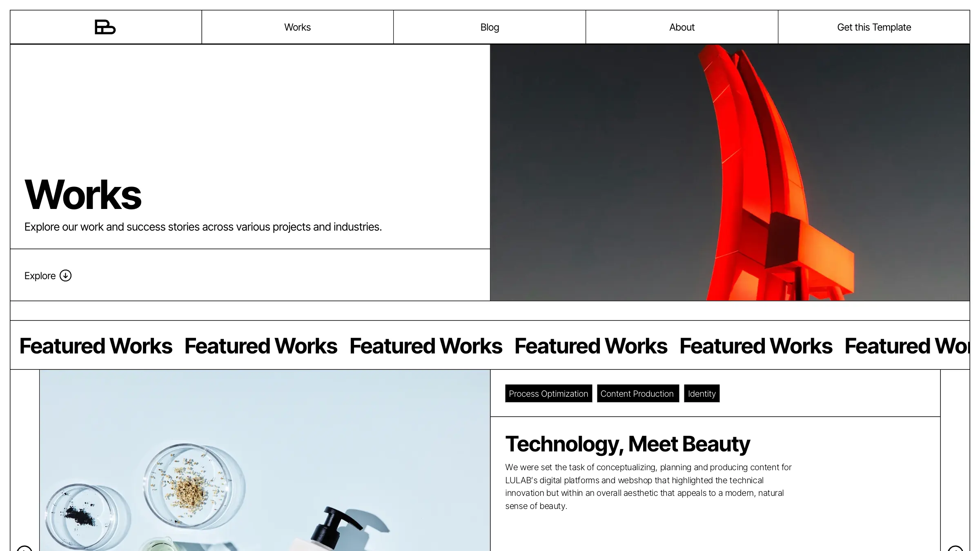Open the Works navigation item
This screenshot has width=980, height=551.
coord(297,27)
